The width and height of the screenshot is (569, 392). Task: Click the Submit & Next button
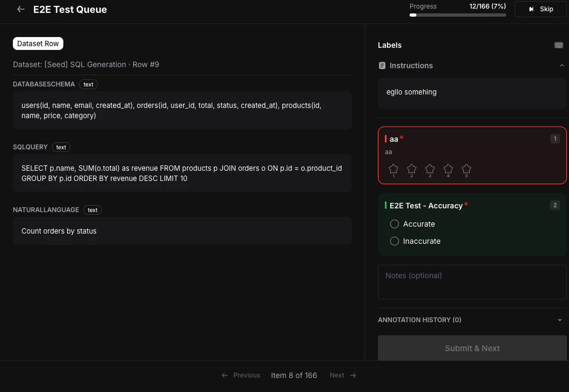472,348
